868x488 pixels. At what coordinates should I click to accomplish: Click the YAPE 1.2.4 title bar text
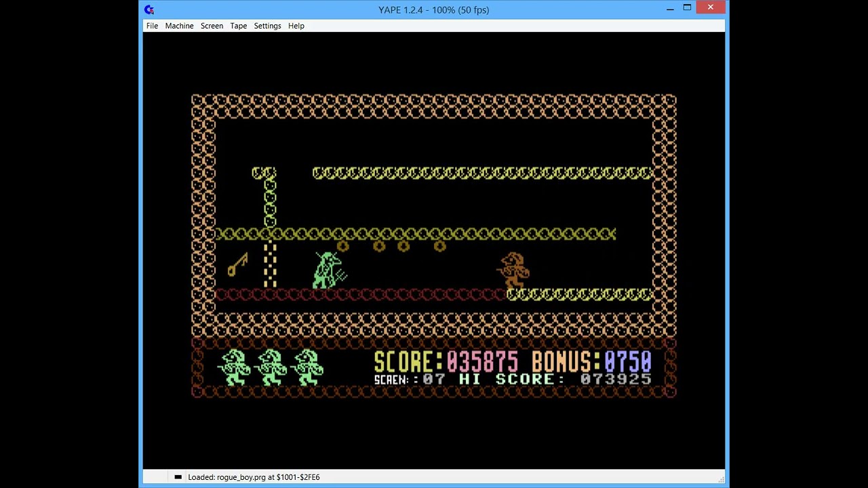click(x=434, y=9)
